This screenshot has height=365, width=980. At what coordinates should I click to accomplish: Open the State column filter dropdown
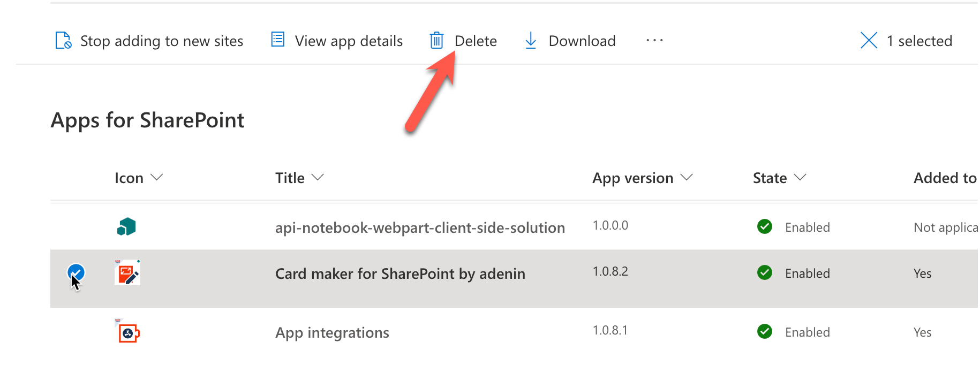point(800,178)
